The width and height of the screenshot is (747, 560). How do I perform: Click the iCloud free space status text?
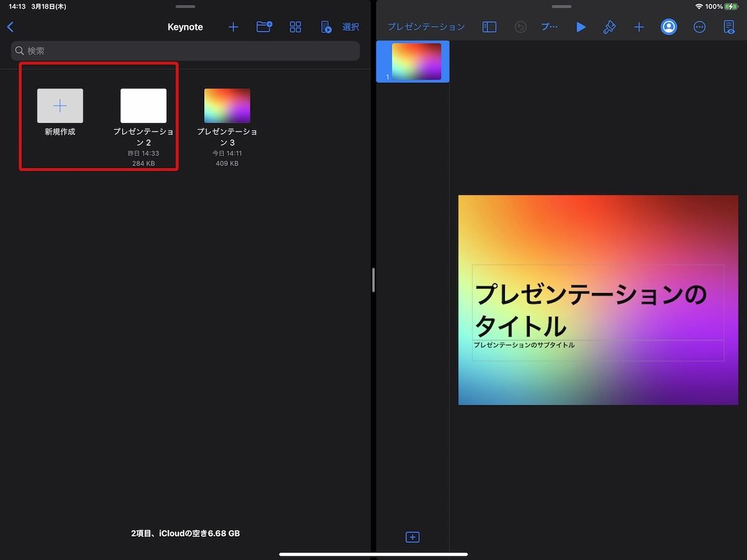tap(186, 533)
